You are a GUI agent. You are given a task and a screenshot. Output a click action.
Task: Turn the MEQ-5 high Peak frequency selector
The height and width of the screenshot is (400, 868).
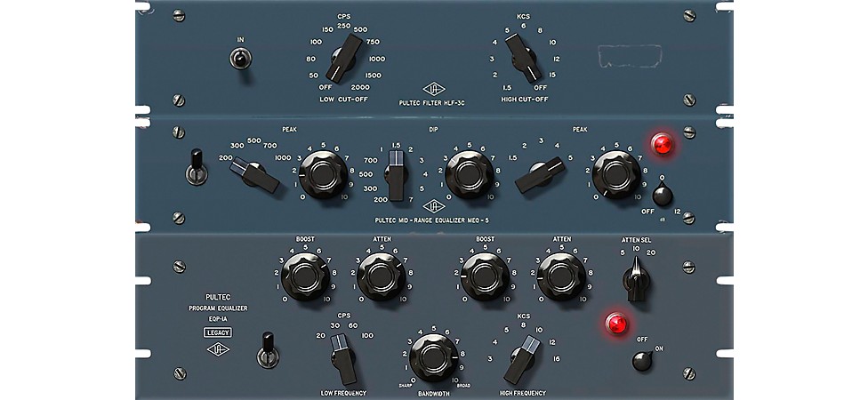click(540, 174)
